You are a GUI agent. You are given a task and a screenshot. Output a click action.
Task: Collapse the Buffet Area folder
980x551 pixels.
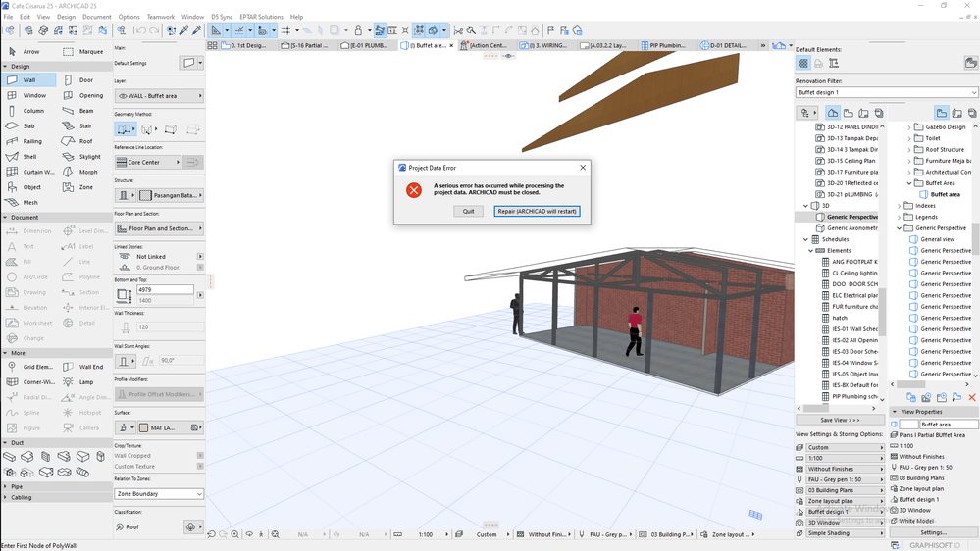(x=909, y=183)
